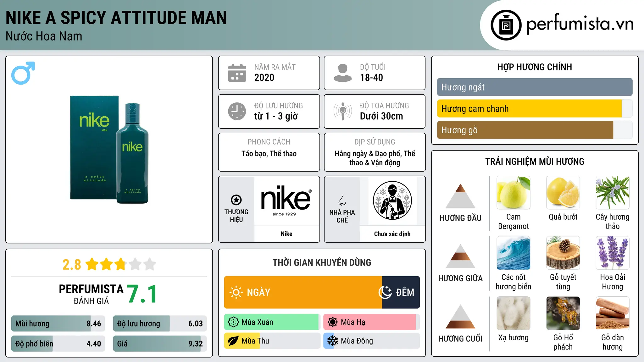
Task: Click the Thời gian khuyên dùng heading
Action: point(322,263)
